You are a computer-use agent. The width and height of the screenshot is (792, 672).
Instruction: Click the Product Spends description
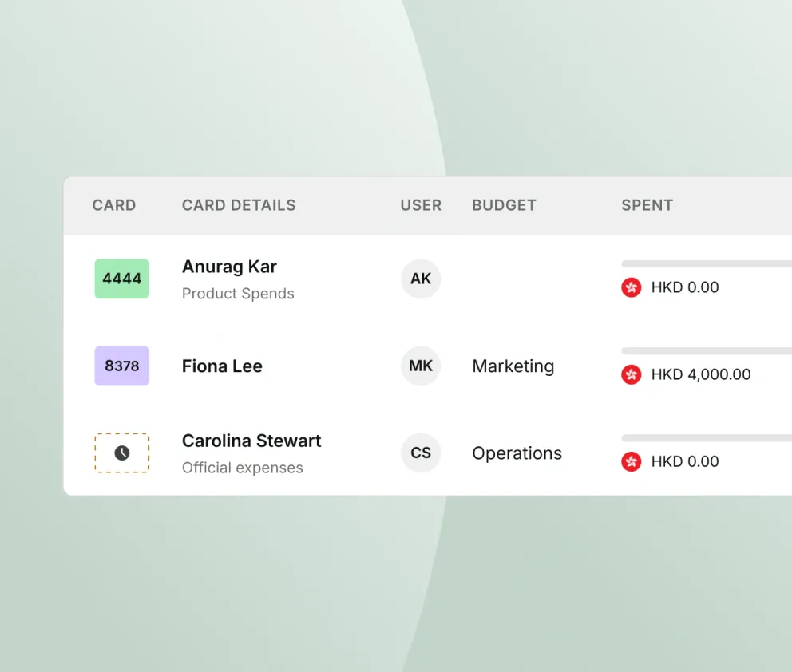tap(238, 294)
